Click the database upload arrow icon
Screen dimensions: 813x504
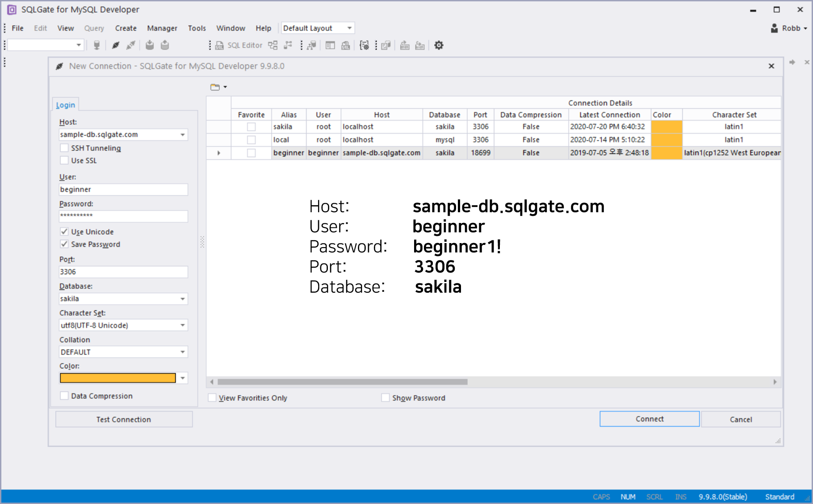pos(165,45)
